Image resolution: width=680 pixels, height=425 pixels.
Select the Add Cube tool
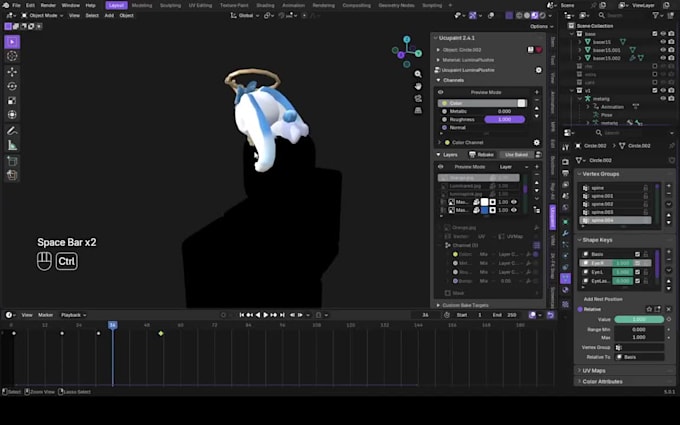(12, 161)
